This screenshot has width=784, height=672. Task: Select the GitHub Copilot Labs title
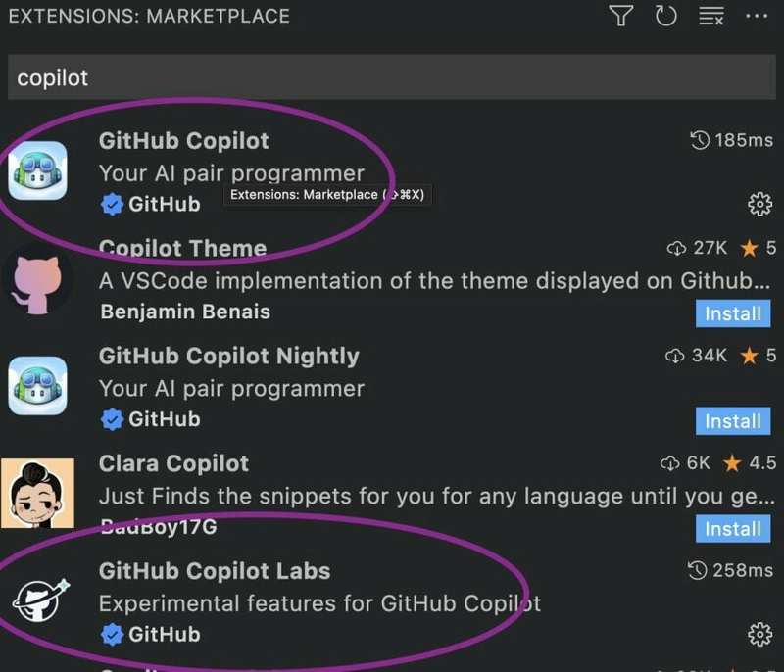pos(215,571)
